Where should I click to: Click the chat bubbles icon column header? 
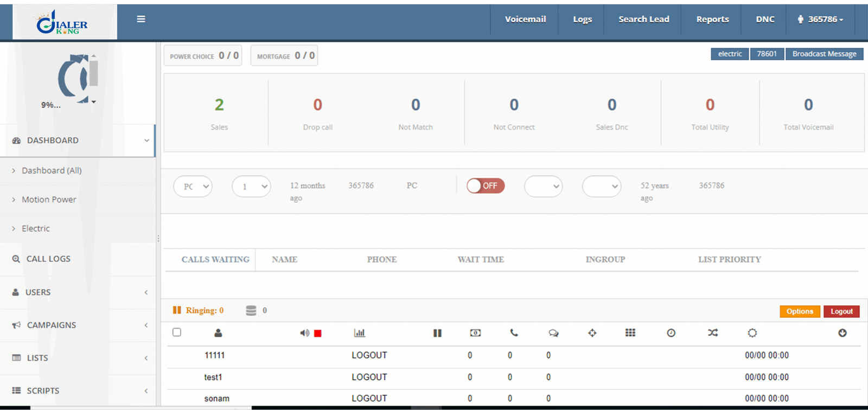click(x=553, y=333)
